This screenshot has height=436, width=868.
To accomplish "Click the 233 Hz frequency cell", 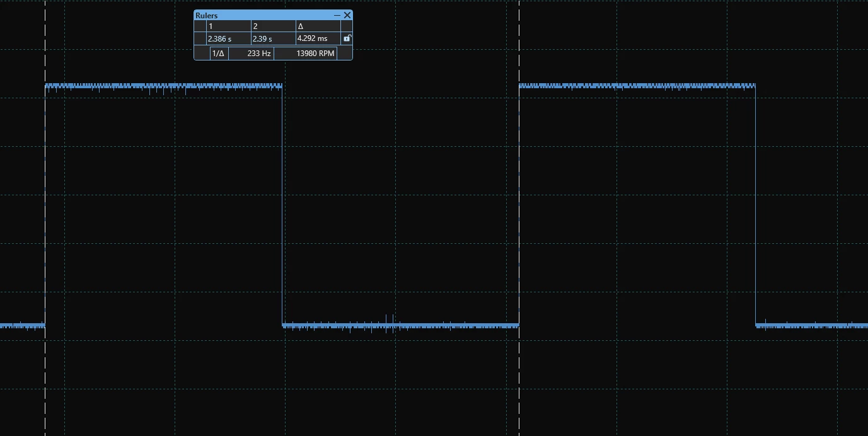I will pos(251,54).
